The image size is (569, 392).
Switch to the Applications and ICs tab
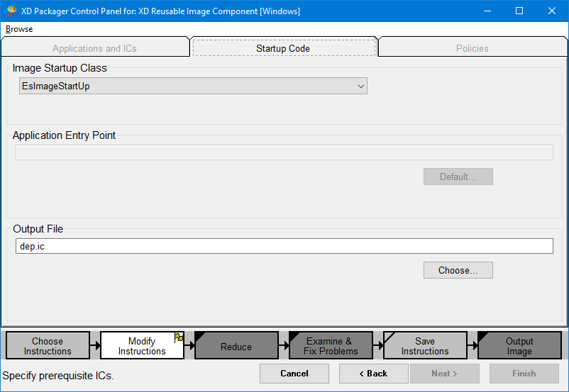94,48
